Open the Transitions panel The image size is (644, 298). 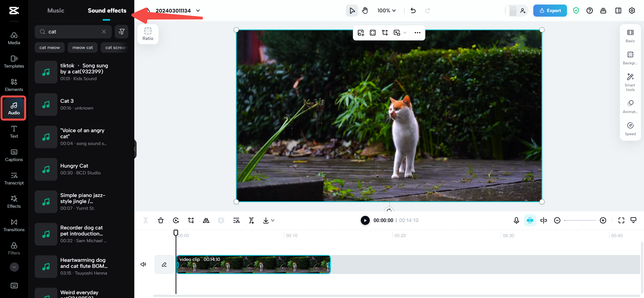click(14, 225)
